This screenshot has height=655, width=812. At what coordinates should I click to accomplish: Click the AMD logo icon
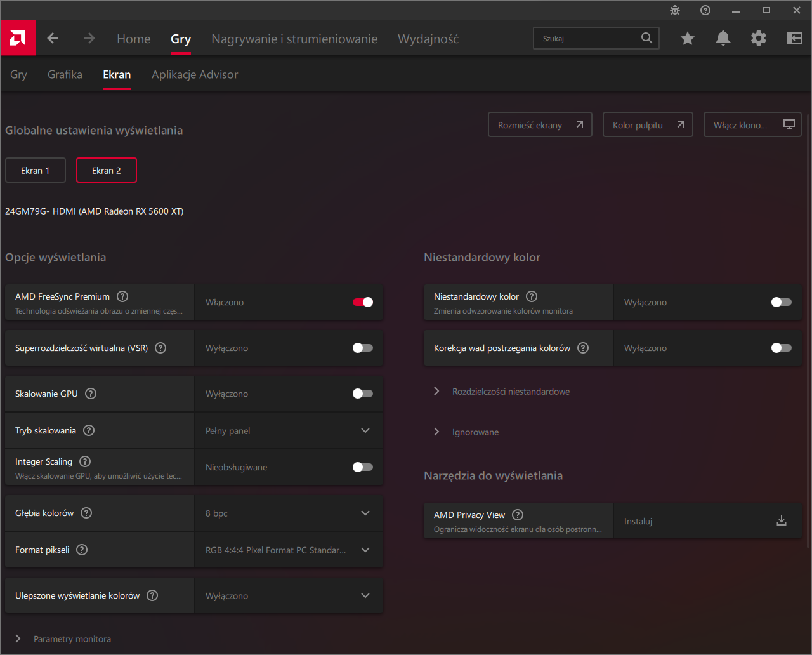pos(18,38)
